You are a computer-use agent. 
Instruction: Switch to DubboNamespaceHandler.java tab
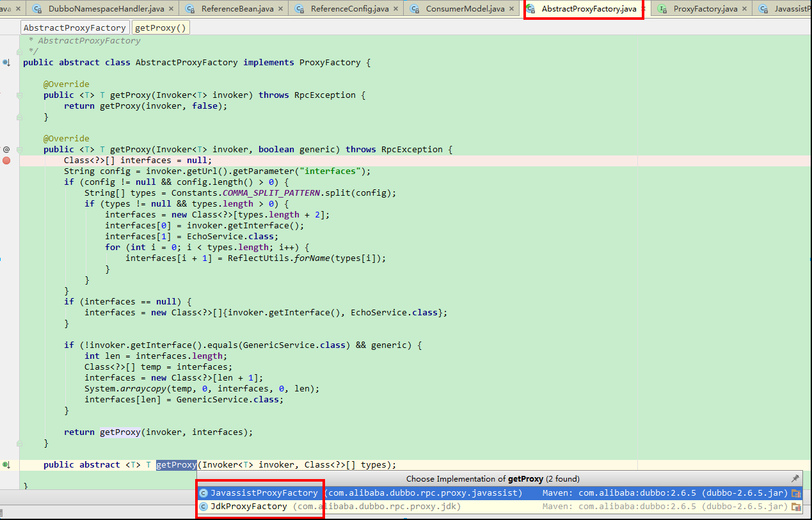point(106,9)
